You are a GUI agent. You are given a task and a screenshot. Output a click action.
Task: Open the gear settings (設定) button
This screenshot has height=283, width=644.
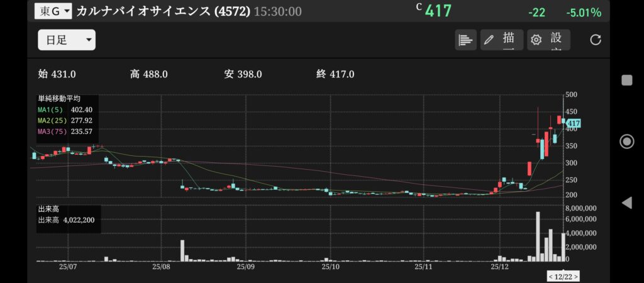click(548, 40)
